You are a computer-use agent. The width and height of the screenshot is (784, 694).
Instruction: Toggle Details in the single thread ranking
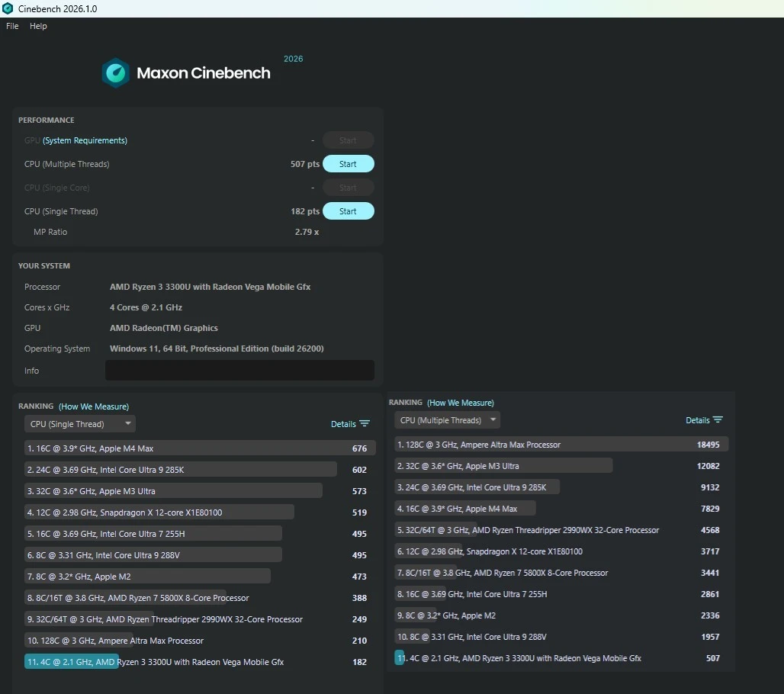(x=343, y=424)
